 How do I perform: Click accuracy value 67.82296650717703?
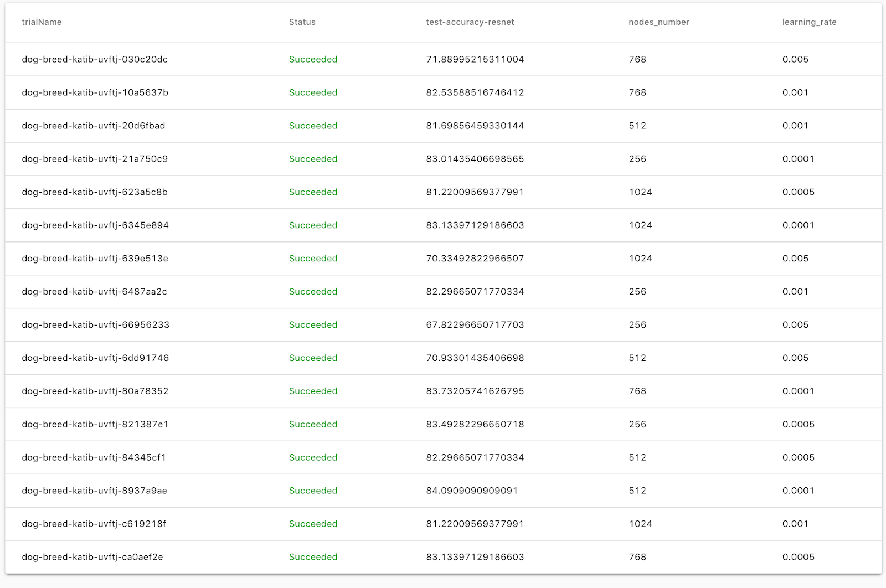pos(475,325)
